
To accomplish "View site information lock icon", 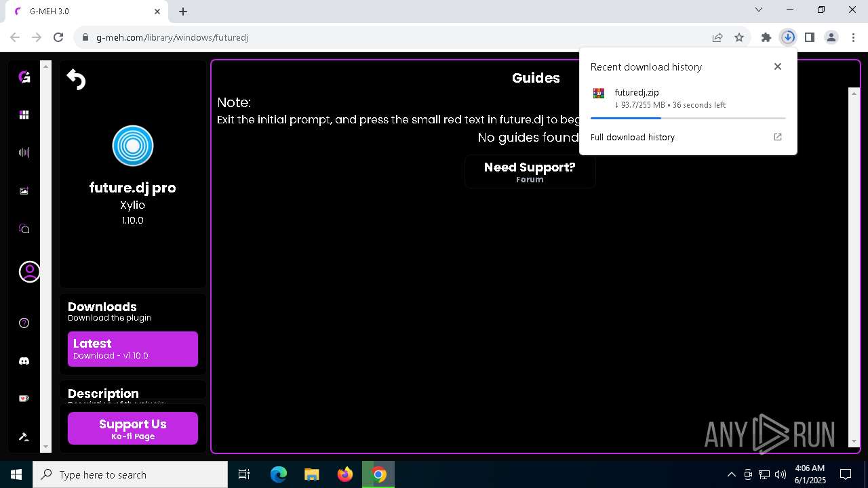I will click(85, 37).
